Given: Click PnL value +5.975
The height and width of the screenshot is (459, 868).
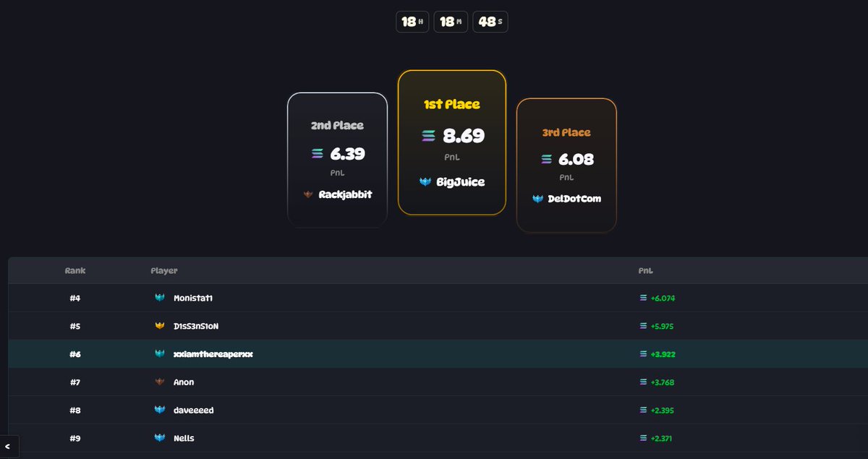Looking at the screenshot, I should pos(663,326).
